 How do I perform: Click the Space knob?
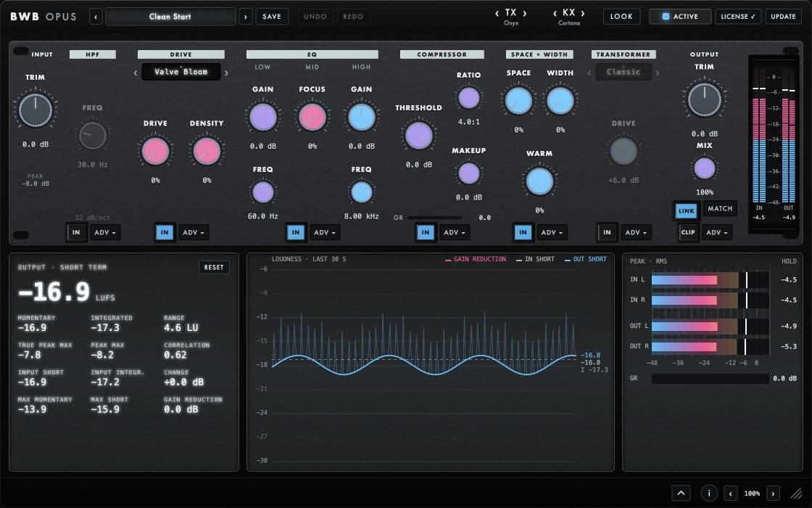coord(518,101)
